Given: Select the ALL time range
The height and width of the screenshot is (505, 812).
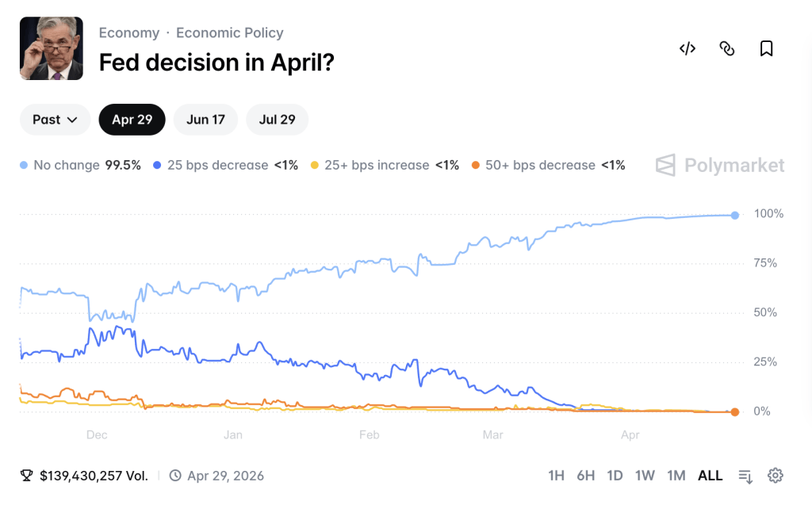Looking at the screenshot, I should pos(710,476).
